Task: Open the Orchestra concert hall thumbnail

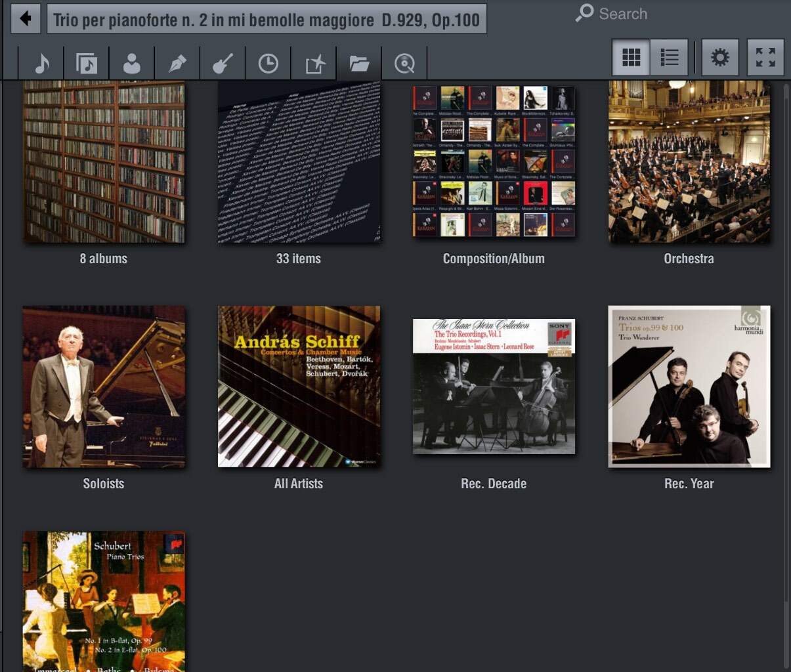Action: [x=689, y=162]
